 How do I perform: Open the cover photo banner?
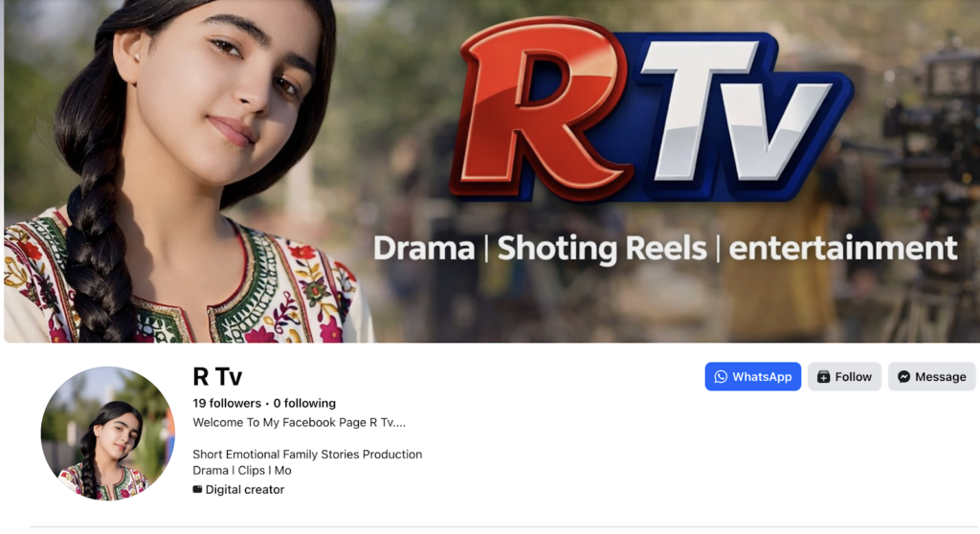(490, 170)
